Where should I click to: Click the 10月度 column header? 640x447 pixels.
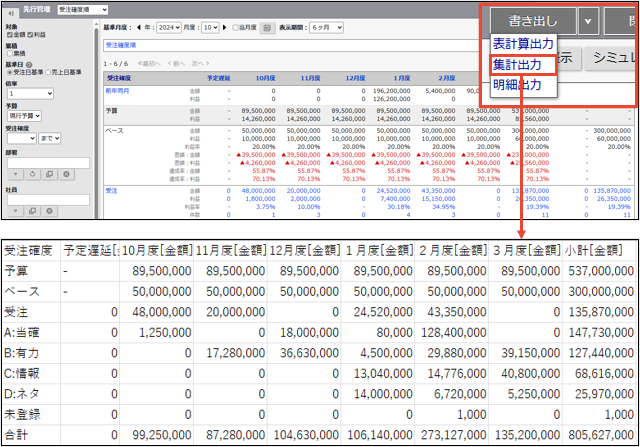265,78
